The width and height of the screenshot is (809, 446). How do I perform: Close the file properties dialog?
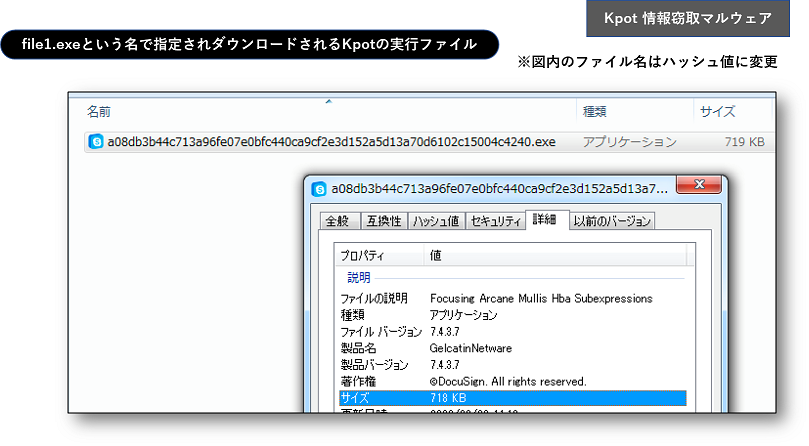699,187
